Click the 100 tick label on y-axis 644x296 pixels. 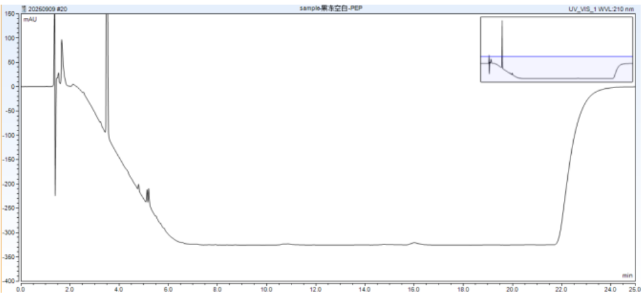[x=11, y=38]
